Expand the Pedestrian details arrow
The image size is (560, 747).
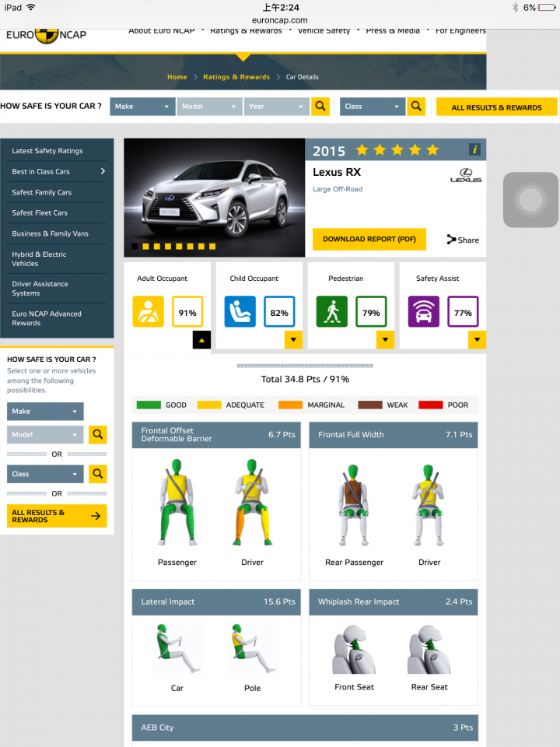[385, 340]
